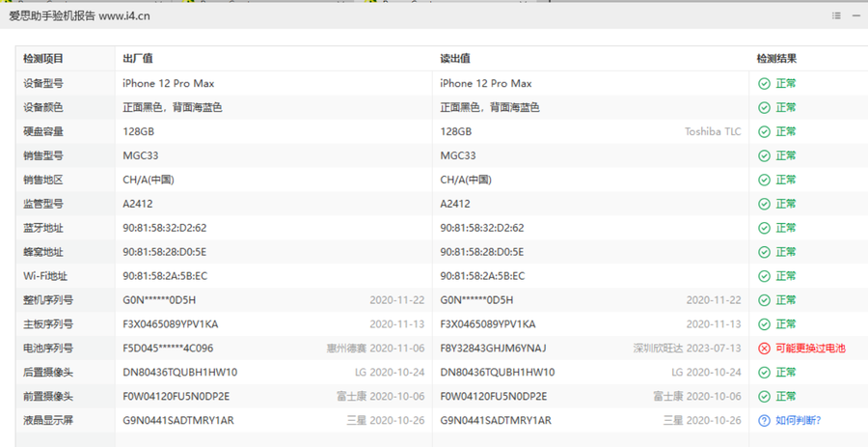Image resolution: width=868 pixels, height=447 pixels.
Task: Click the title 爱思助手验机报告 www.i4.cn
Action: [x=80, y=16]
